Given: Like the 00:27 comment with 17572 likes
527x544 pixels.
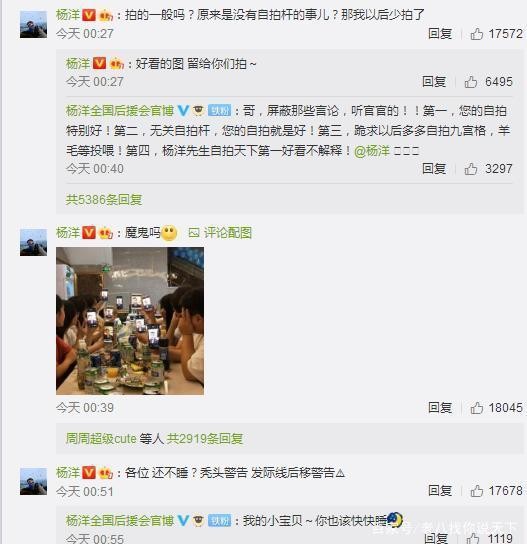Looking at the screenshot, I should pyautogui.click(x=476, y=34).
